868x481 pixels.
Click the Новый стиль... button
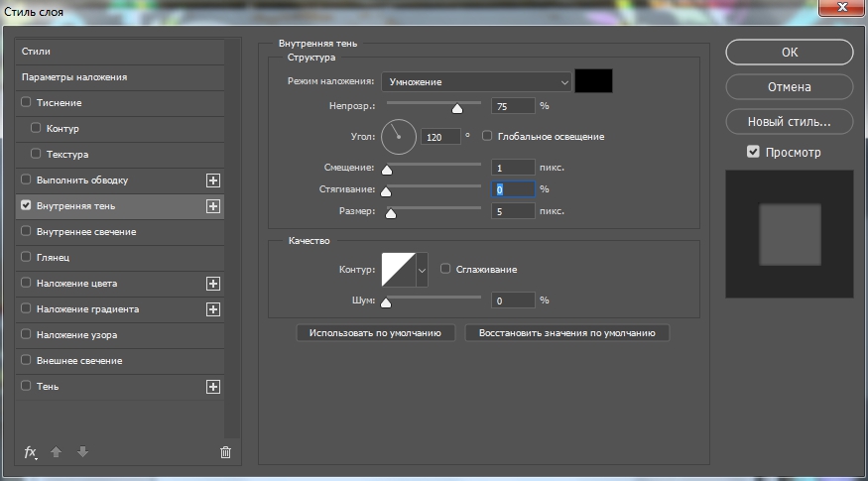[790, 122]
